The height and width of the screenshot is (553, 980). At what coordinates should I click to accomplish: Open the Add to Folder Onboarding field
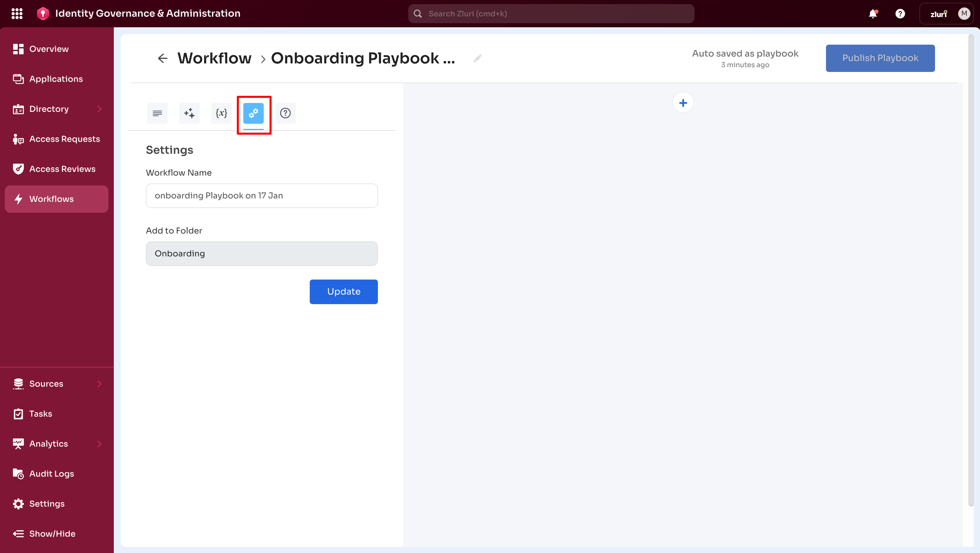coord(261,253)
